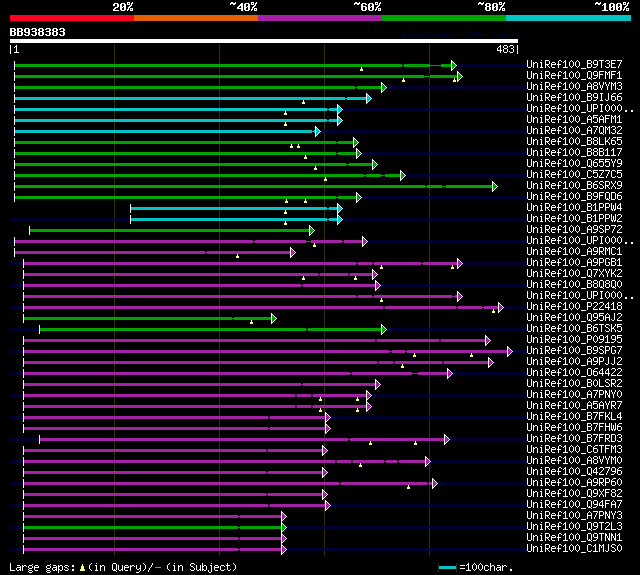Screen dimensions: 640x575
Task: Click the UniRef100_B8Q8Q0 label
Action: (x=574, y=285)
